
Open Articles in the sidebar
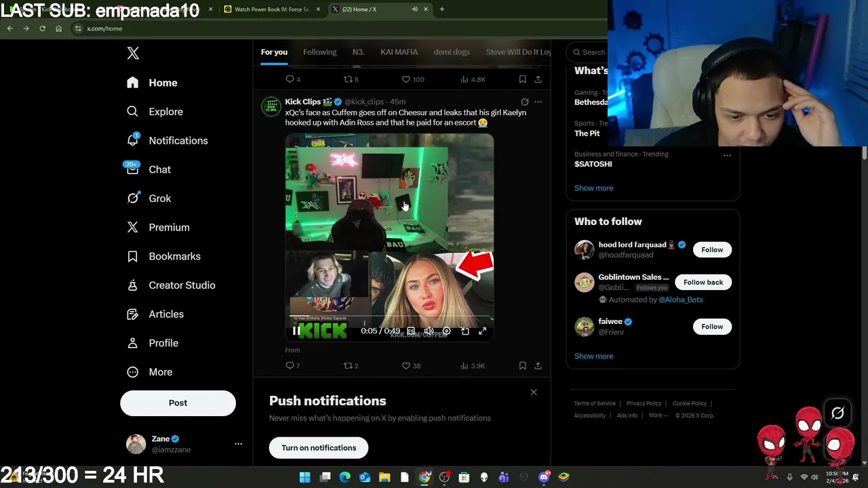pyautogui.click(x=155, y=314)
